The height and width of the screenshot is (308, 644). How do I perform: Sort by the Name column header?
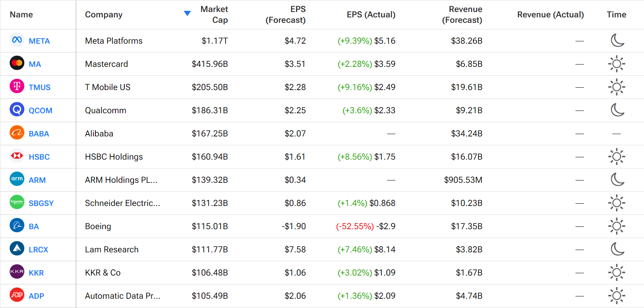(x=21, y=15)
